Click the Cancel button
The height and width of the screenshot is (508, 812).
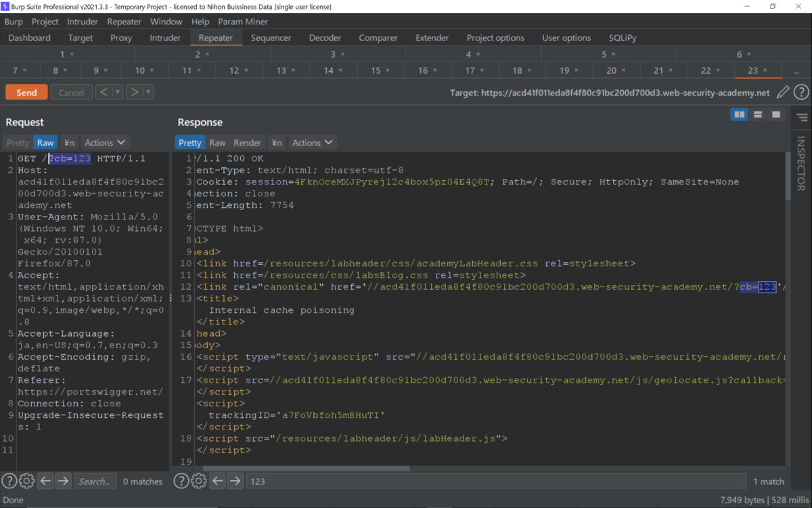[71, 92]
